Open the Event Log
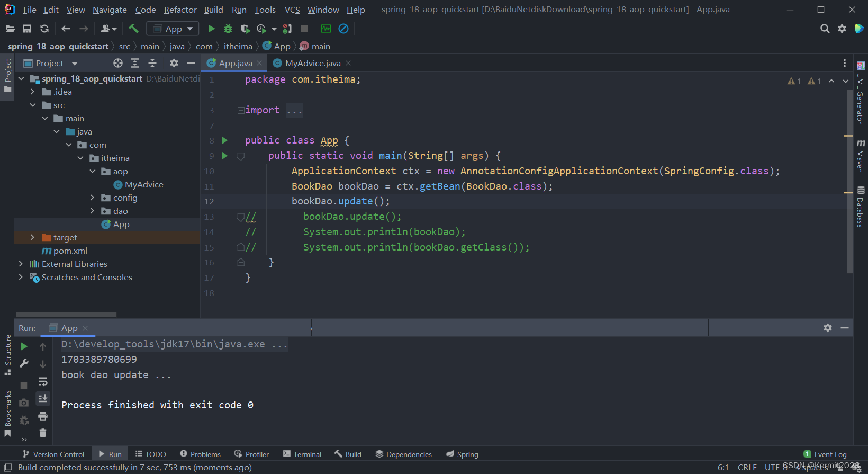The width and height of the screenshot is (868, 474). (825, 454)
